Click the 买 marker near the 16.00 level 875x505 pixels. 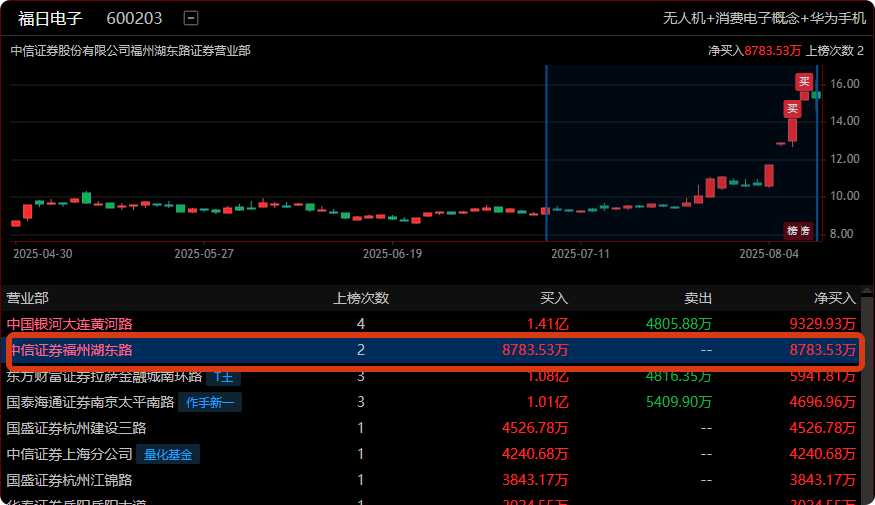(x=804, y=82)
